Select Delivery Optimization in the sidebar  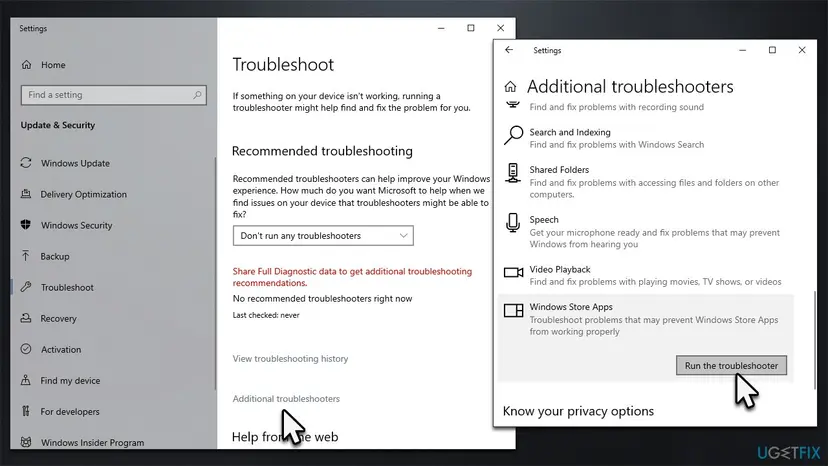pos(83,194)
